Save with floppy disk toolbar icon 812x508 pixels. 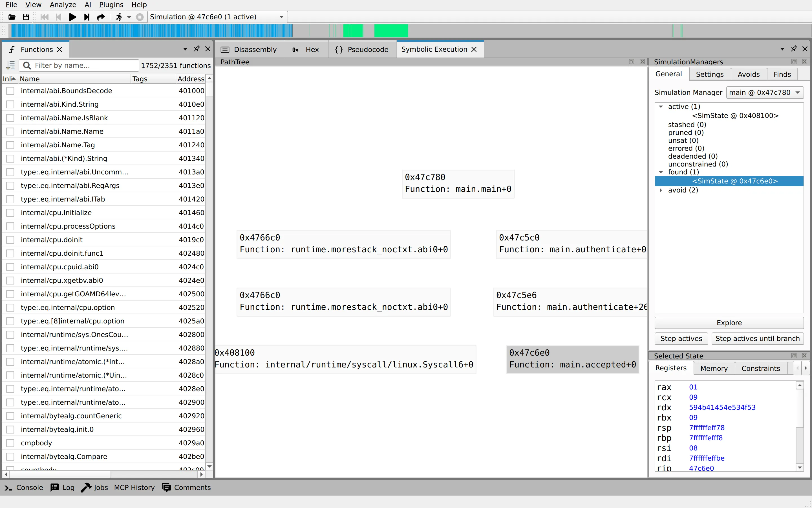coord(26,17)
